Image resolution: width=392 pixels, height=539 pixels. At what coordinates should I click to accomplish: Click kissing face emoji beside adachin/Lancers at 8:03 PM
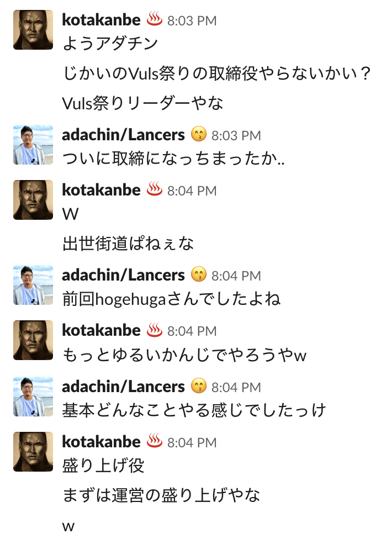[x=198, y=135]
